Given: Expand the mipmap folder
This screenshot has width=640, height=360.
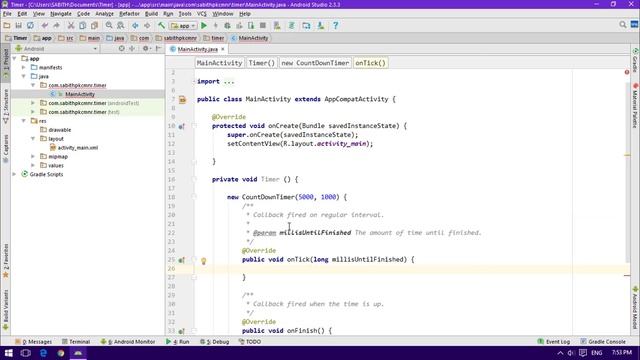Looking at the screenshot, I should (33, 156).
